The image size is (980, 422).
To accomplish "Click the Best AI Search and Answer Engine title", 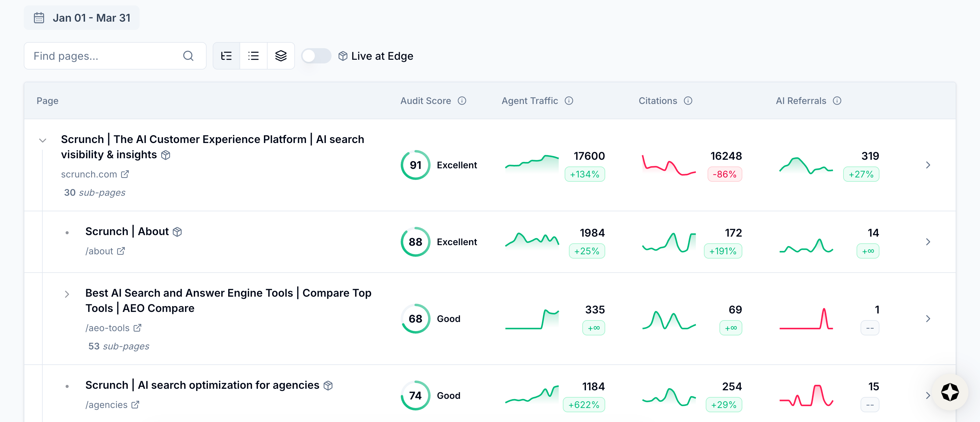I will (228, 300).
